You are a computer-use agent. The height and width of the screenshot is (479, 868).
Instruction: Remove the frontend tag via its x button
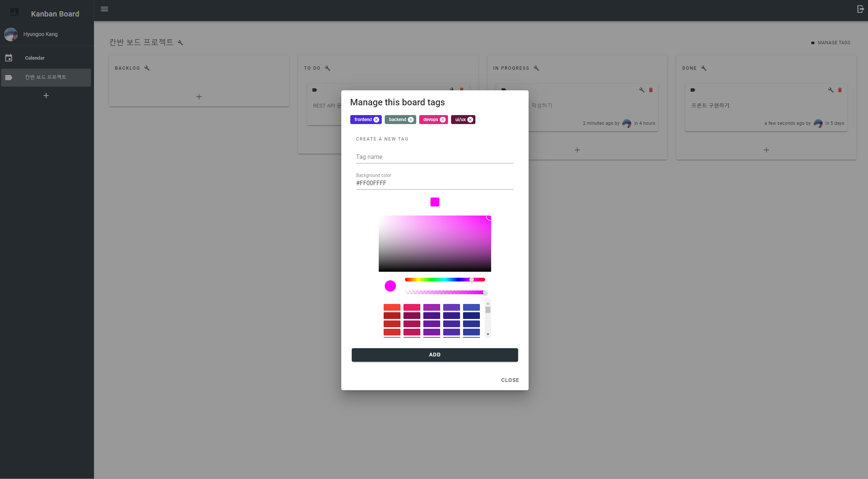[x=376, y=119]
